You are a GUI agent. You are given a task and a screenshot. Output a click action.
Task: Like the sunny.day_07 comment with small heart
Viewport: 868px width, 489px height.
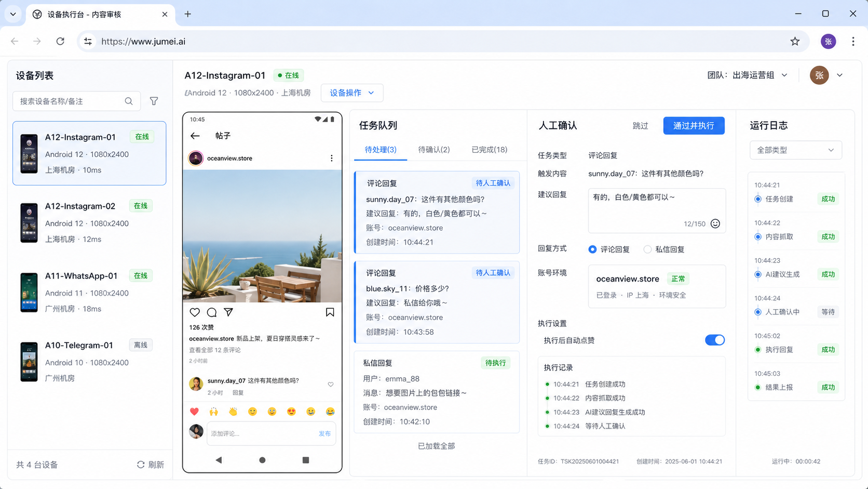pyautogui.click(x=331, y=385)
